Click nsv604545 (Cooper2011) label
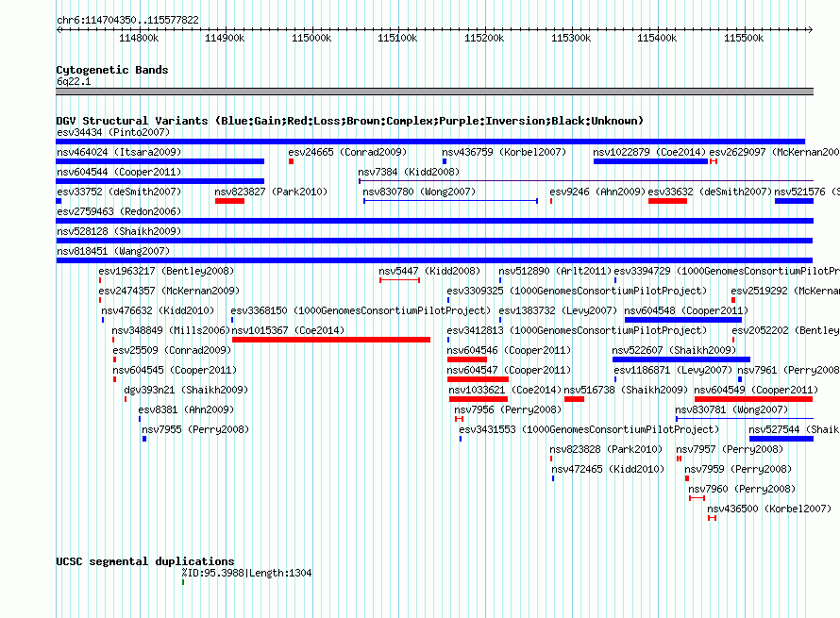Image resolution: width=840 pixels, height=618 pixels. tap(175, 370)
